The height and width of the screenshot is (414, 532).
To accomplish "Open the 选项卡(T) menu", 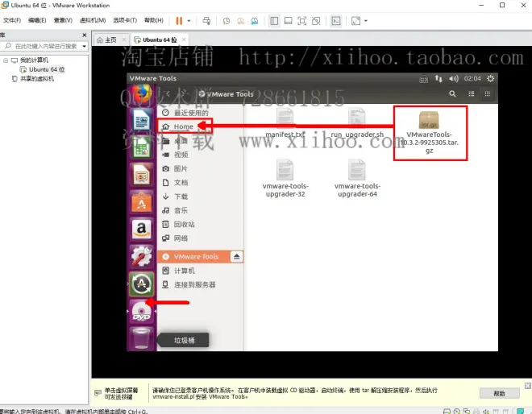I will coord(125,20).
